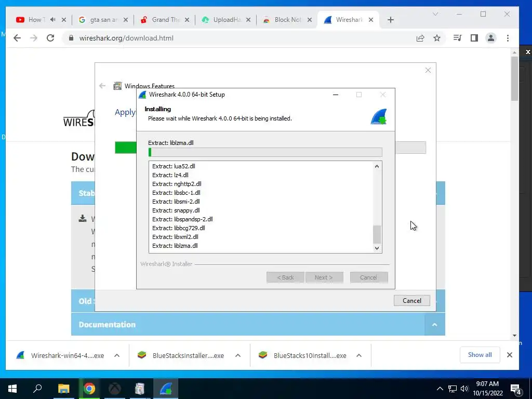Click the Wireshark setup progress bar
The image size is (532, 399).
[265, 152]
